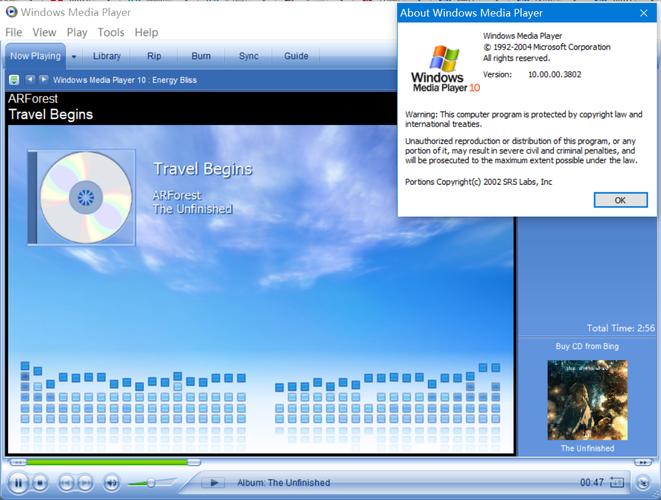Click the Buy CD from Bing link

pyautogui.click(x=587, y=346)
